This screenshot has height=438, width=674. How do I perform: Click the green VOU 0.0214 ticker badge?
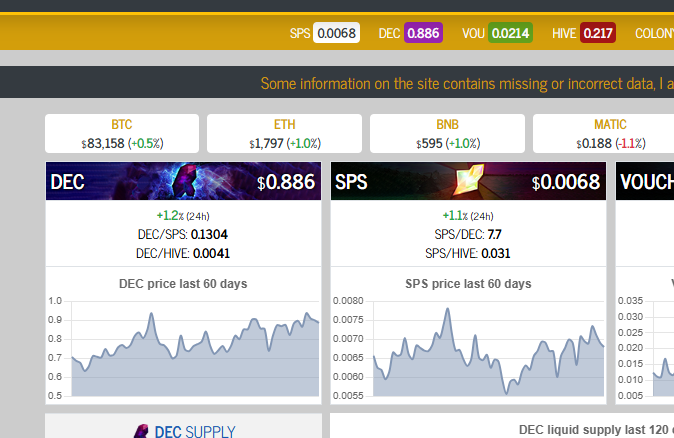510,33
